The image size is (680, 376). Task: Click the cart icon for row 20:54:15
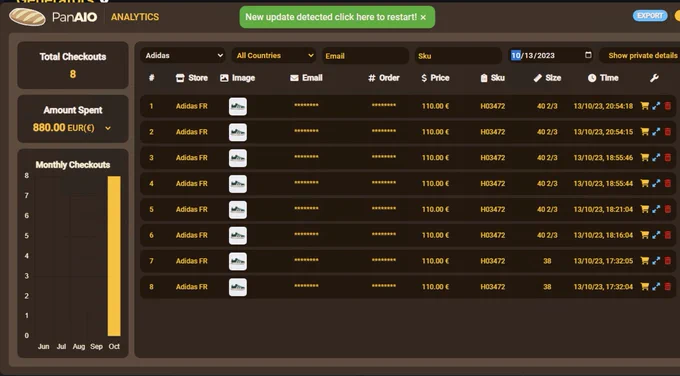(644, 132)
